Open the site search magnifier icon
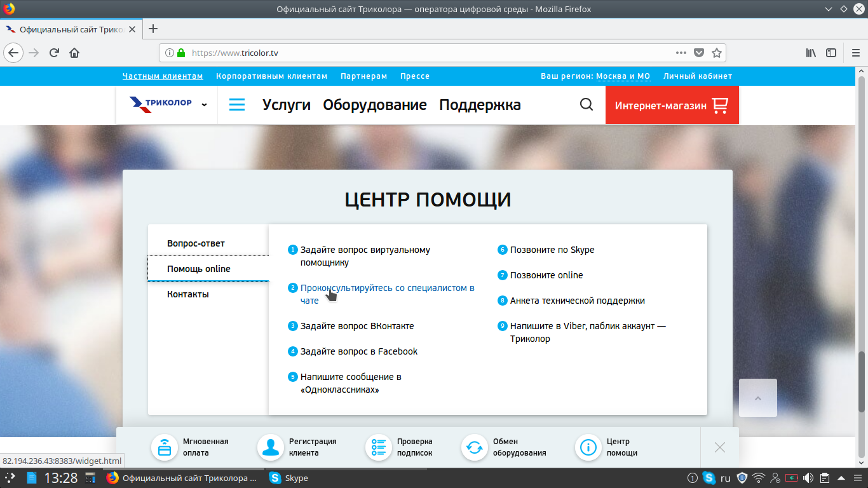 point(587,105)
